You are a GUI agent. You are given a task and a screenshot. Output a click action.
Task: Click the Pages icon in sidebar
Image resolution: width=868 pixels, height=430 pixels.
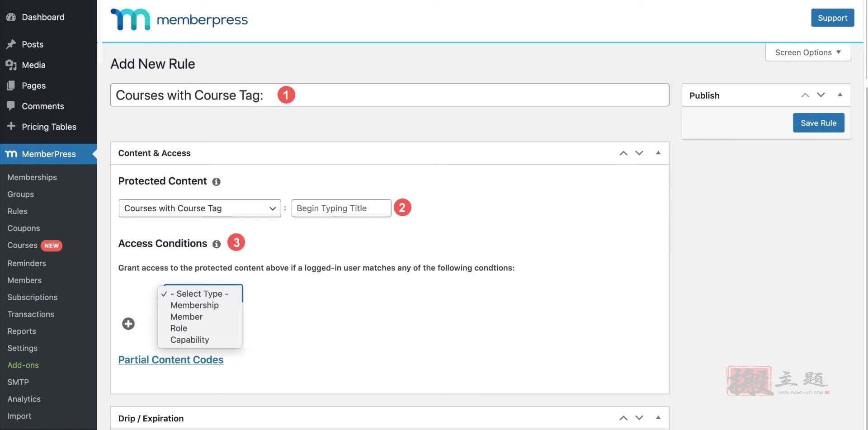[11, 85]
